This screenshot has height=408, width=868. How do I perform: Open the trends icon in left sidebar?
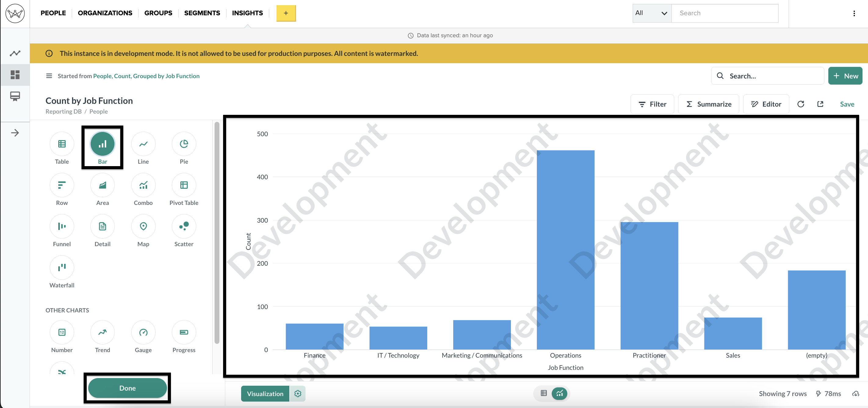15,53
